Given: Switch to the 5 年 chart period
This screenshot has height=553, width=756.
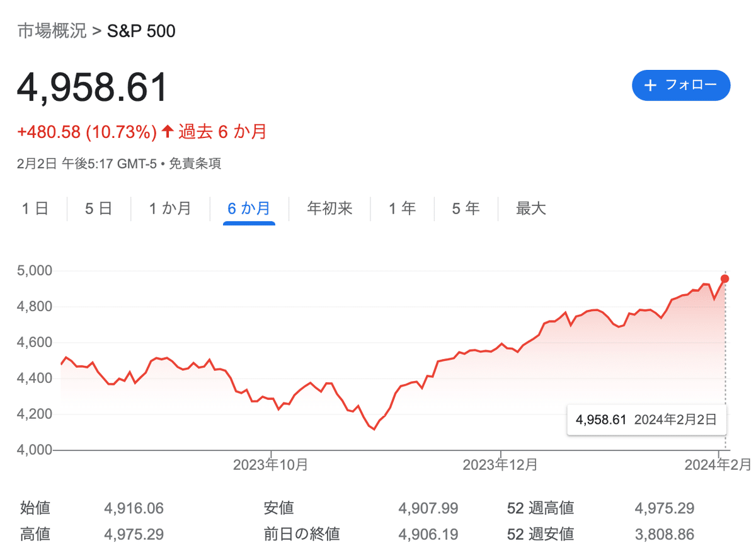Looking at the screenshot, I should [x=465, y=208].
